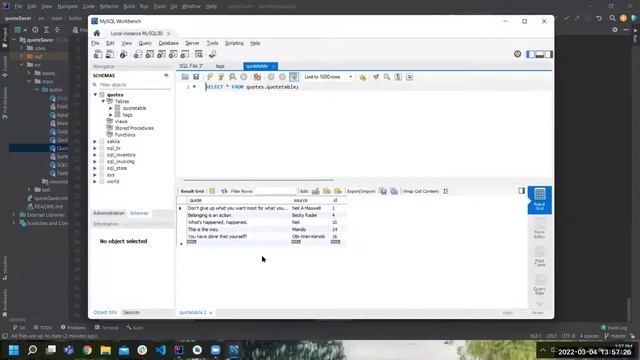This screenshot has height=360, width=640.
Task: Click the import records icon
Action: point(394,191)
